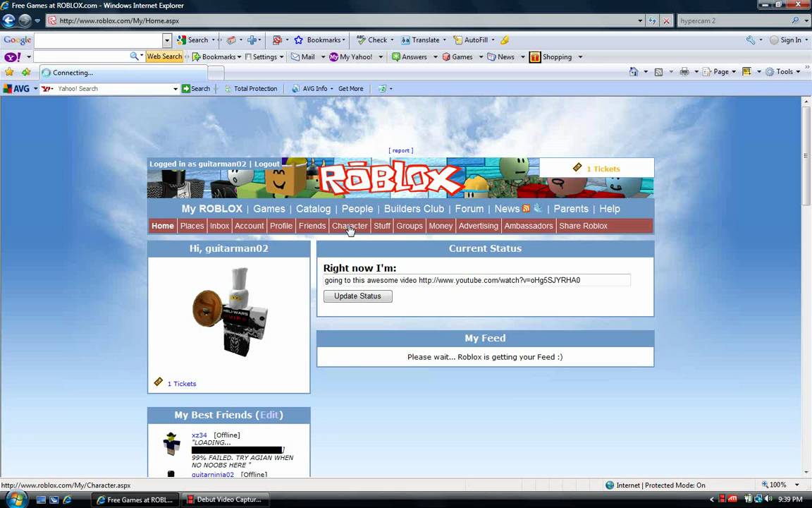812x508 pixels.
Task: Open the IE Home page icon
Action: tap(634, 71)
